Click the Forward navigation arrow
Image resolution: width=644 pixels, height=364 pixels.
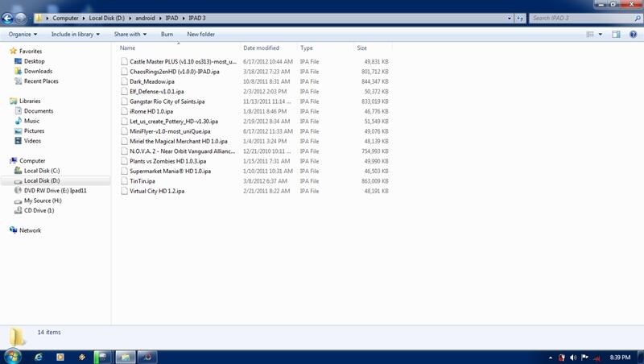point(21,18)
